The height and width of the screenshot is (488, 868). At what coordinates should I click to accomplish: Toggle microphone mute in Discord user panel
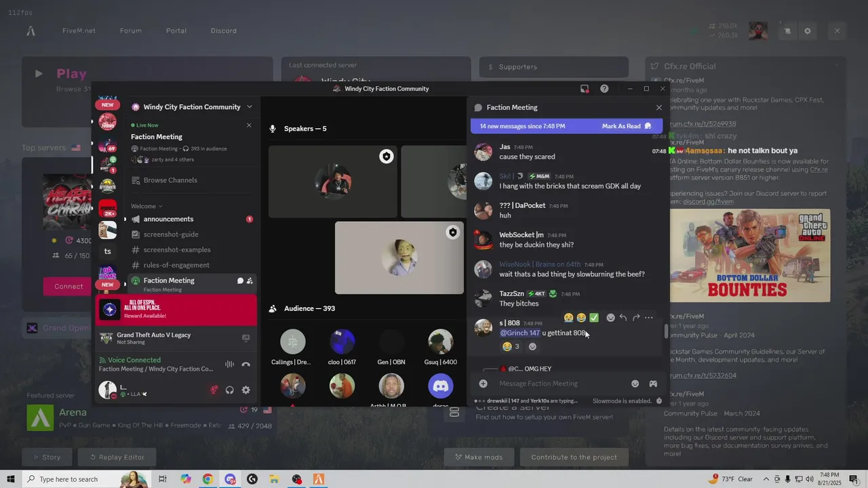tap(214, 390)
